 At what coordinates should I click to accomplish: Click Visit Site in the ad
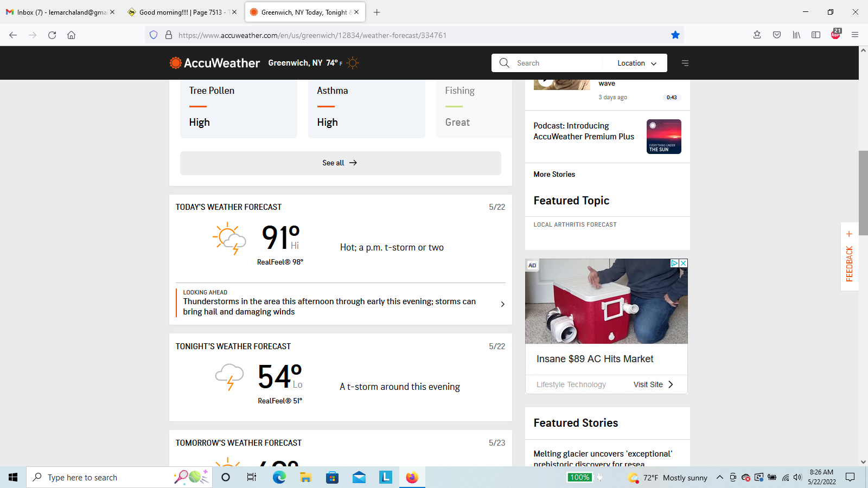coord(653,384)
